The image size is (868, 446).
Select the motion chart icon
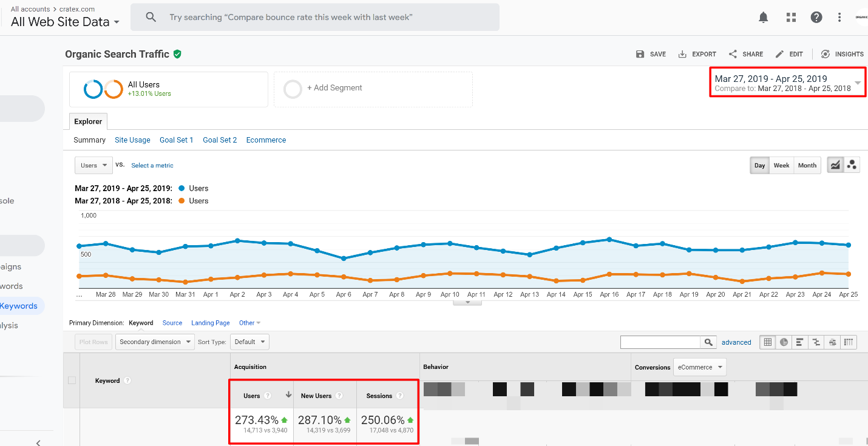pos(852,165)
